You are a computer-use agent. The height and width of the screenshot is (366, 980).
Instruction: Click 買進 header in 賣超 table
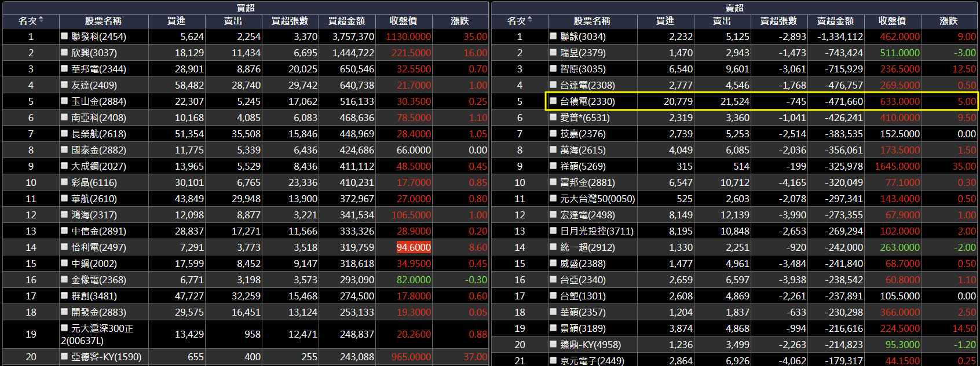pyautogui.click(x=665, y=21)
